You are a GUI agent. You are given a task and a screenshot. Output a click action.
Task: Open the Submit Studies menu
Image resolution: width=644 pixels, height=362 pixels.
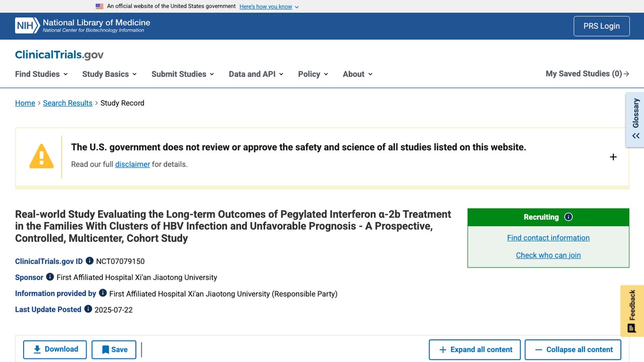(183, 74)
